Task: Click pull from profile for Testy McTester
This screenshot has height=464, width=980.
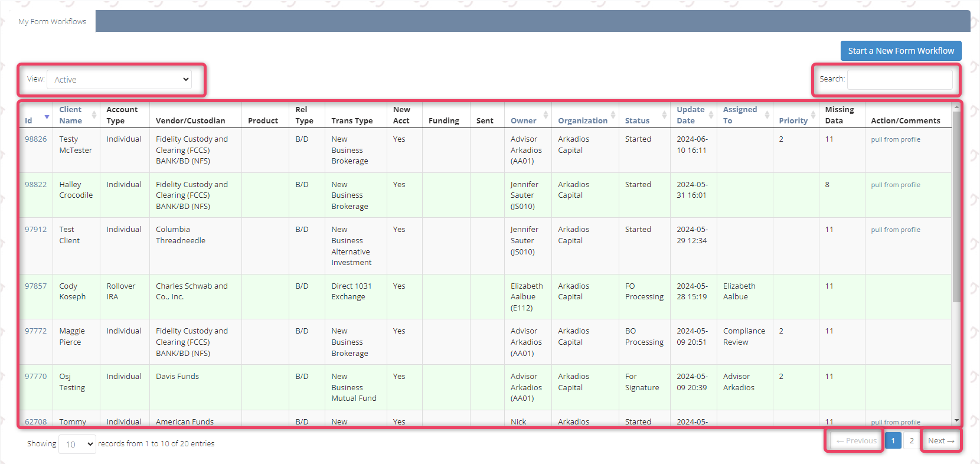Action: (x=896, y=140)
